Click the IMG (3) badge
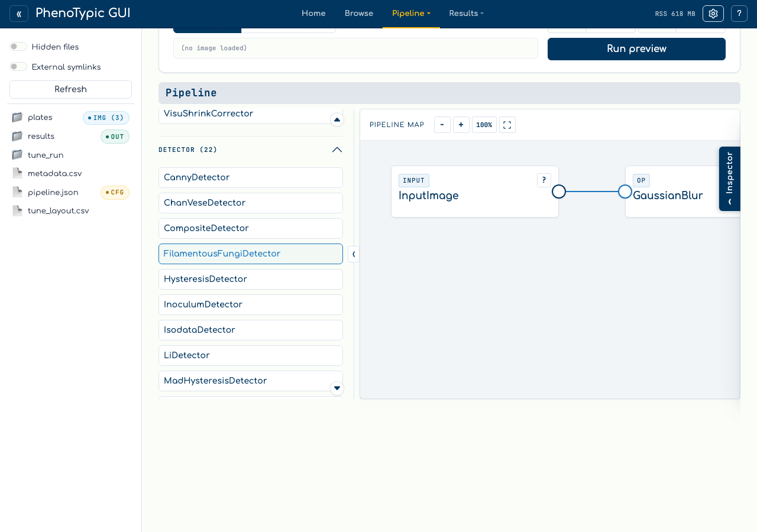 pos(106,118)
